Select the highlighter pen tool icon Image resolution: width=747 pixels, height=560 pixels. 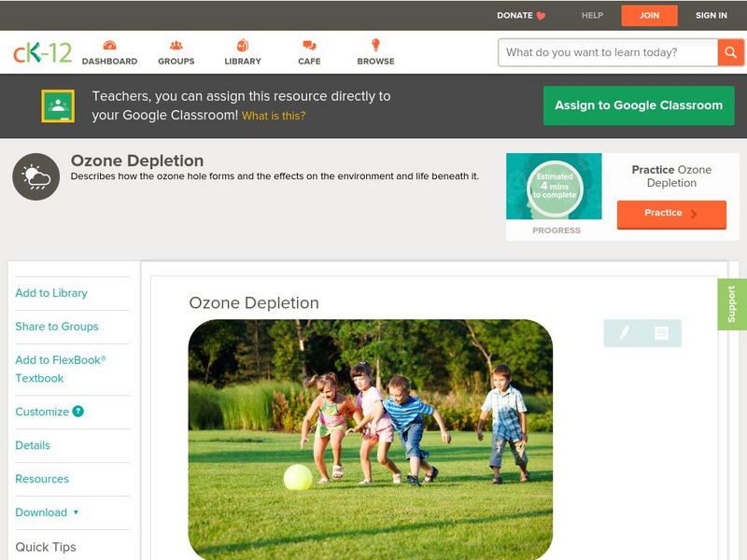tap(624, 332)
